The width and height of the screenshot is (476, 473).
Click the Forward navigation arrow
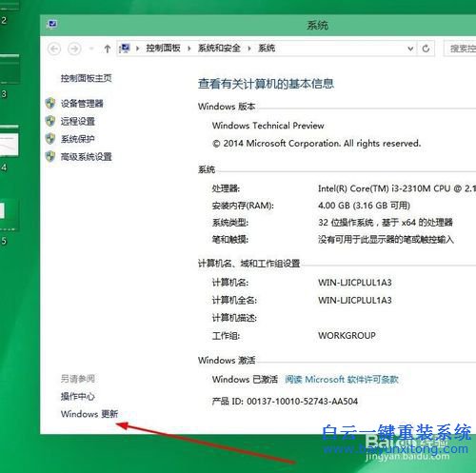click(74, 49)
